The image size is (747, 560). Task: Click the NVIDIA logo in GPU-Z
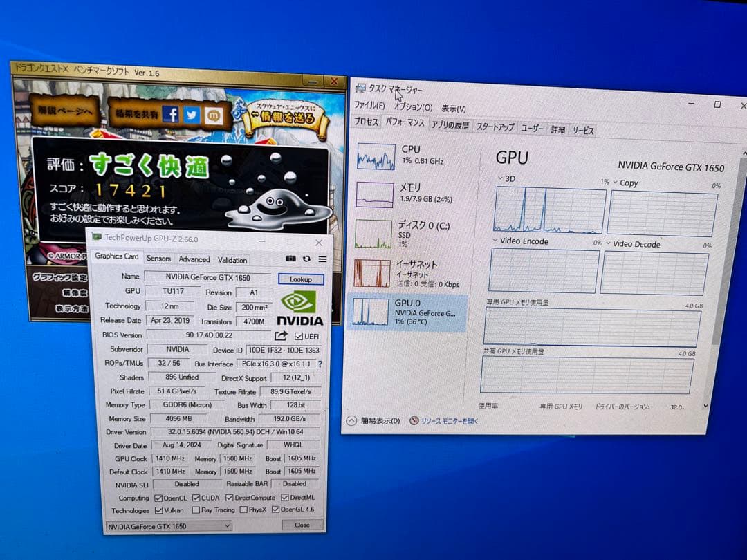[300, 311]
